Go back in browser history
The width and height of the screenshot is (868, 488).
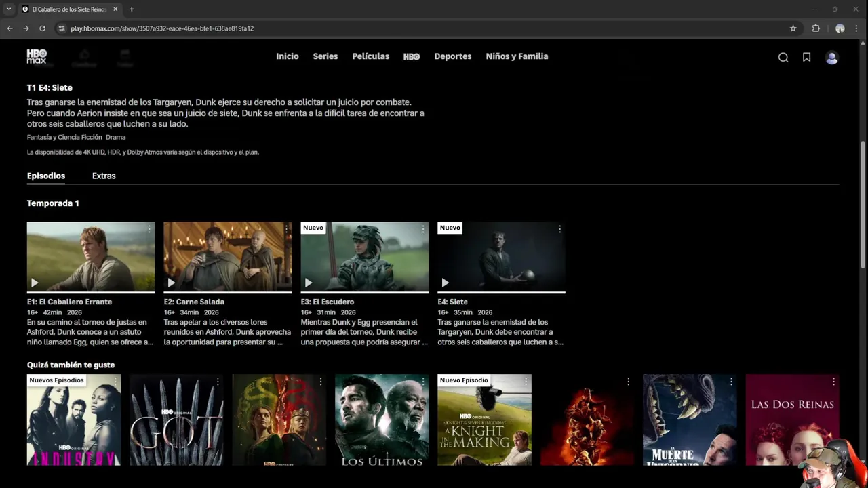pyautogui.click(x=9, y=28)
